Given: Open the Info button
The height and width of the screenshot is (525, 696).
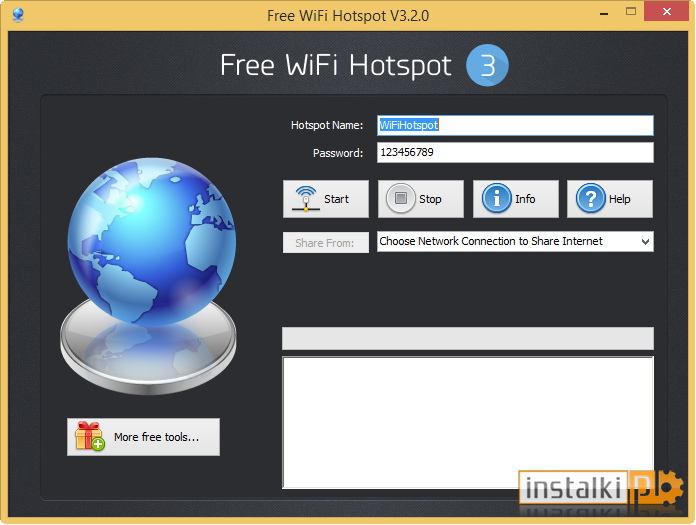Looking at the screenshot, I should 516,199.
